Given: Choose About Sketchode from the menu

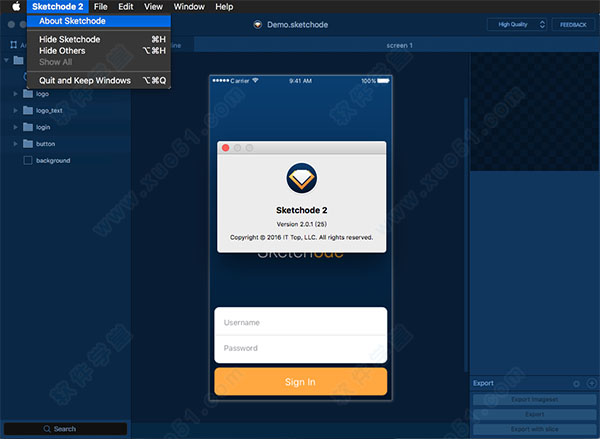Looking at the screenshot, I should (x=72, y=20).
